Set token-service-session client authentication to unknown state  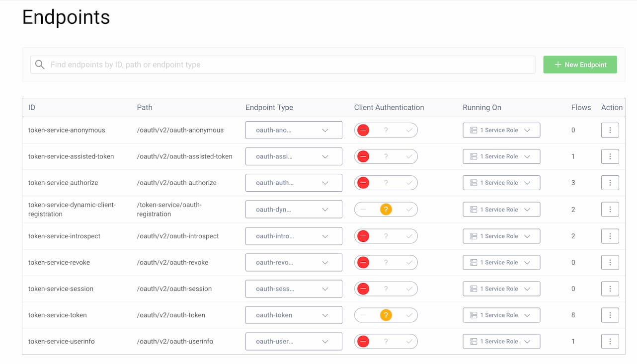click(x=386, y=289)
